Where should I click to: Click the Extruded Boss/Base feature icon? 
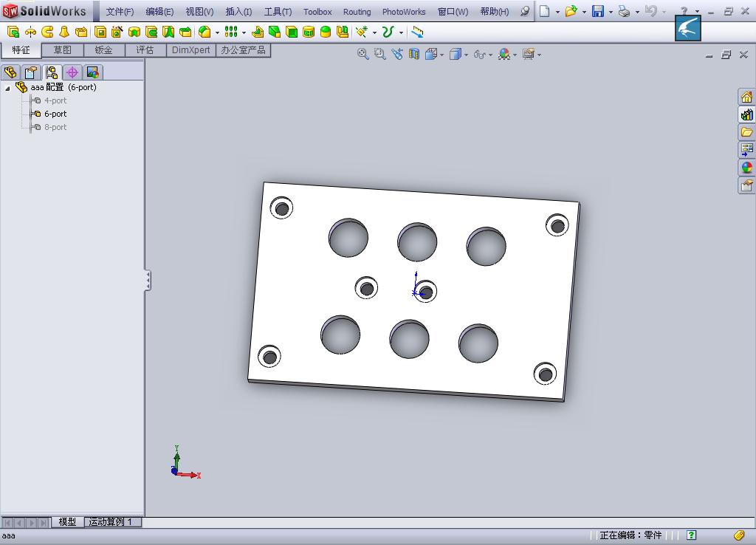coord(13,32)
